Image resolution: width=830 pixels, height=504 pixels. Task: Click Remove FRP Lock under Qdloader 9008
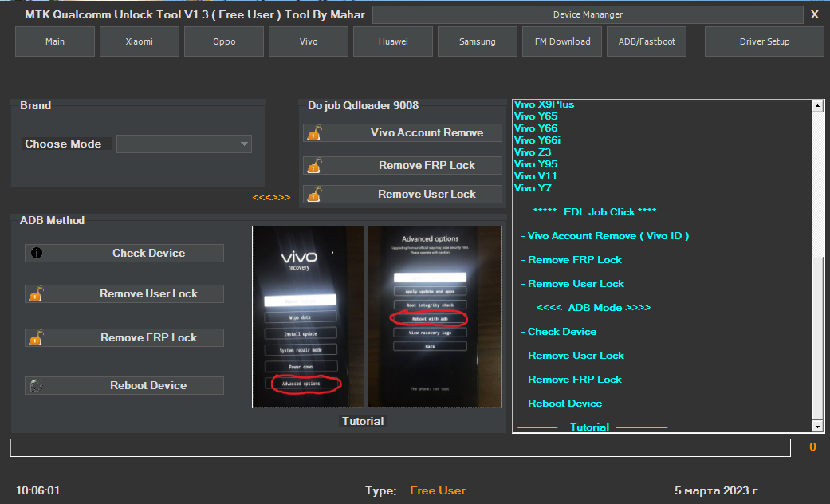[403, 166]
